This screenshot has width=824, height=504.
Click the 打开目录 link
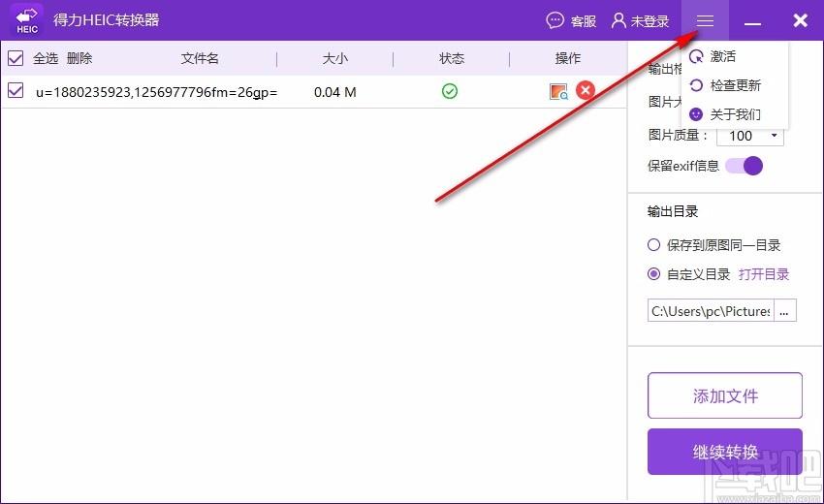point(764,274)
